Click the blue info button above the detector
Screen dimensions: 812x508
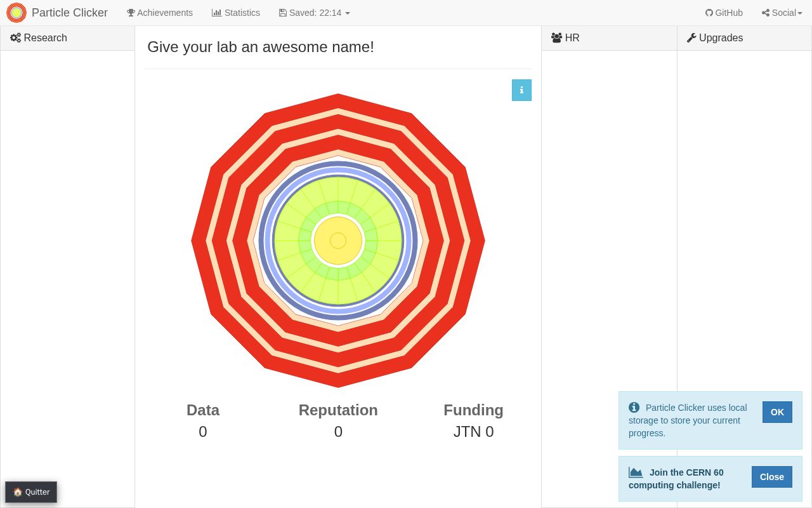(521, 90)
